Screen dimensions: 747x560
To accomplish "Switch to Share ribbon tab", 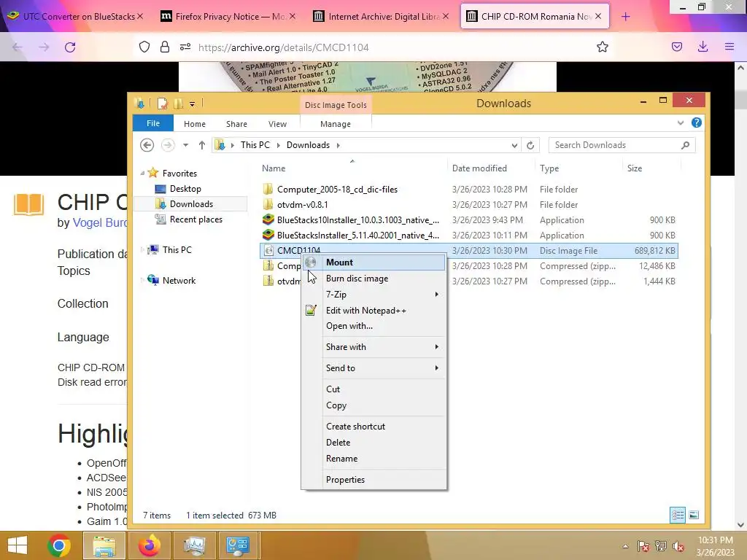I will coord(236,124).
